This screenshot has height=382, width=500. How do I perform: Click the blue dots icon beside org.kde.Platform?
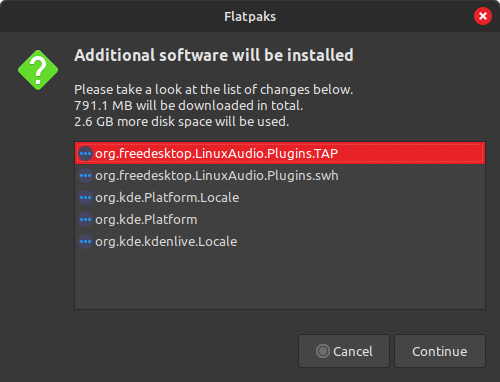tap(85, 220)
